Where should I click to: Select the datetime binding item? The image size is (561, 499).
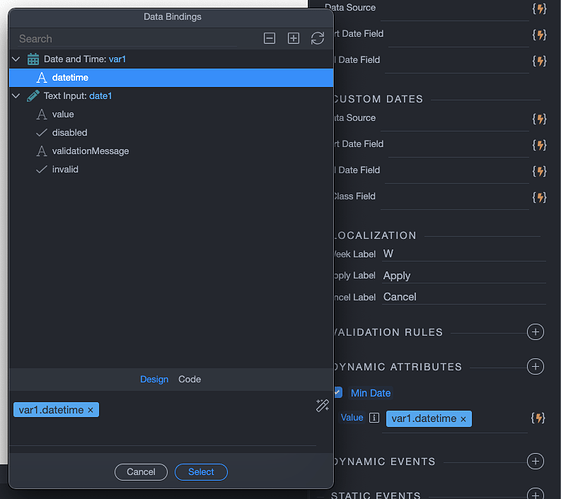[171, 78]
